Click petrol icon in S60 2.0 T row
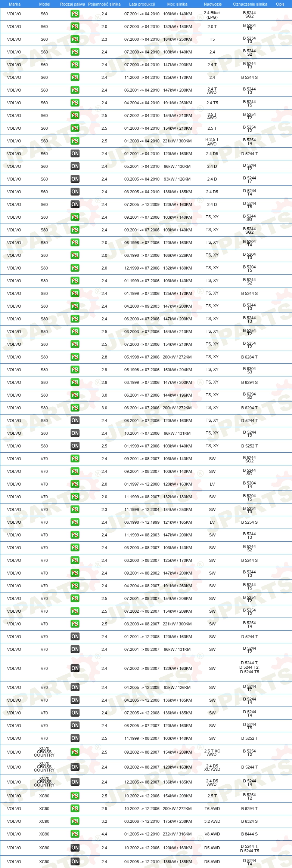Image resolution: width=292 pixels, height=868 pixels. 75,27
